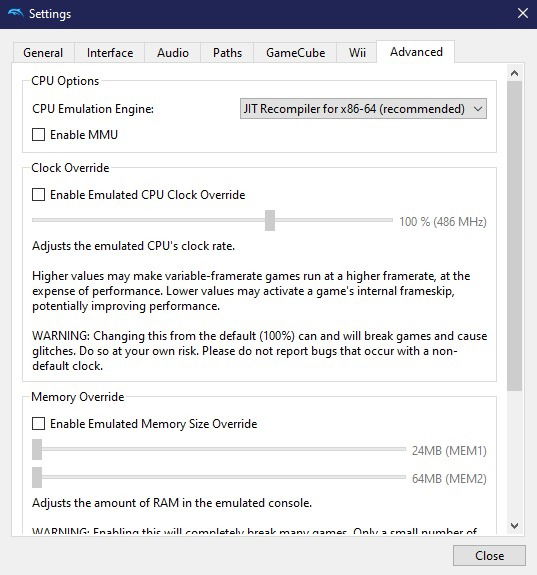
Task: Open the Paths tab
Action: (227, 53)
